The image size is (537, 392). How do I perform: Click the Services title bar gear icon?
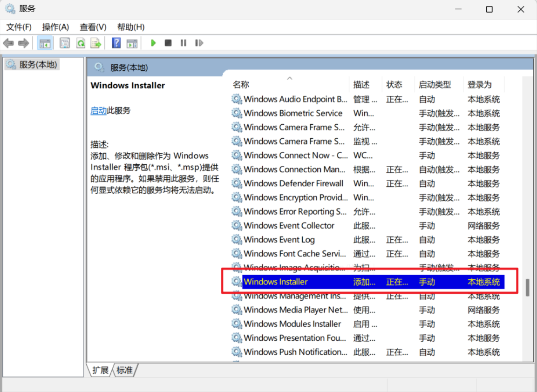[x=10, y=8]
